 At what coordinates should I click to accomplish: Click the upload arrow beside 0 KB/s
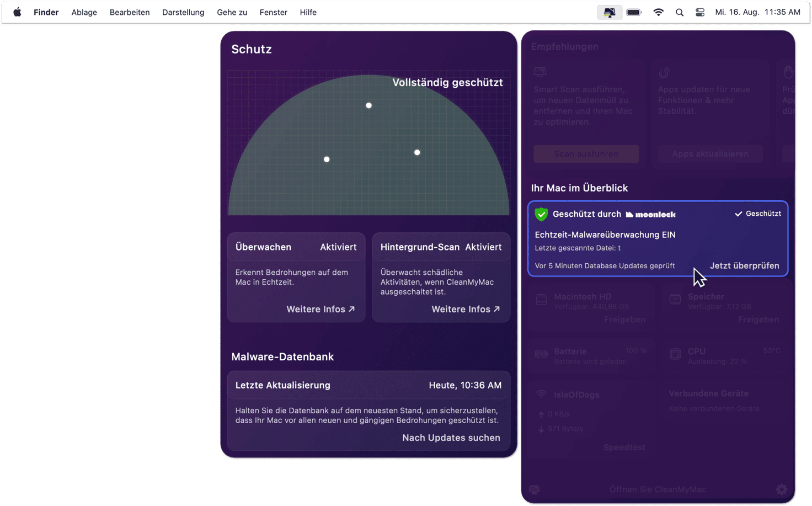tap(541, 414)
